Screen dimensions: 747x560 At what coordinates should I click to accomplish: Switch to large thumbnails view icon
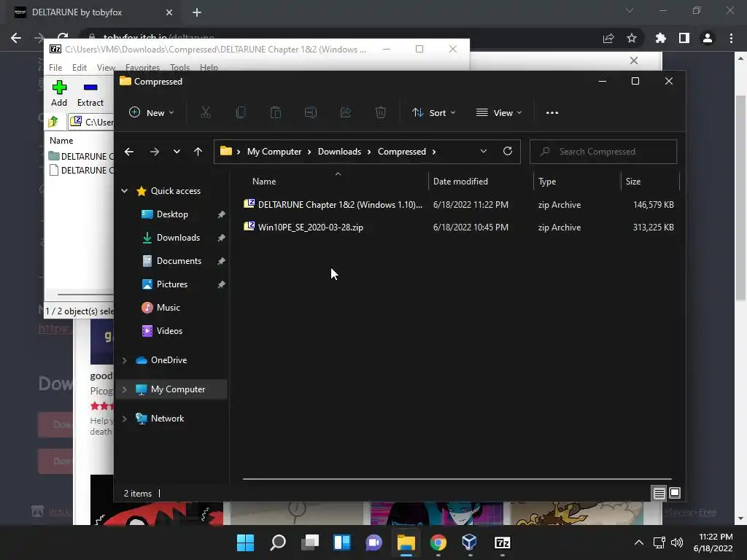click(675, 494)
